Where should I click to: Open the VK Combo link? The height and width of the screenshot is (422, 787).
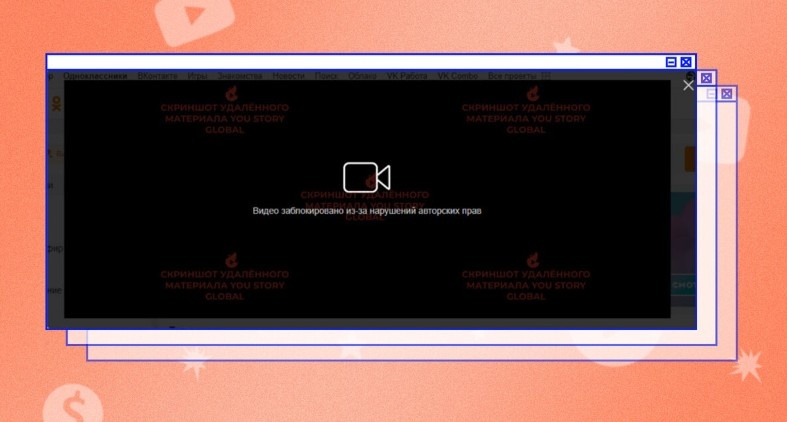pos(458,76)
